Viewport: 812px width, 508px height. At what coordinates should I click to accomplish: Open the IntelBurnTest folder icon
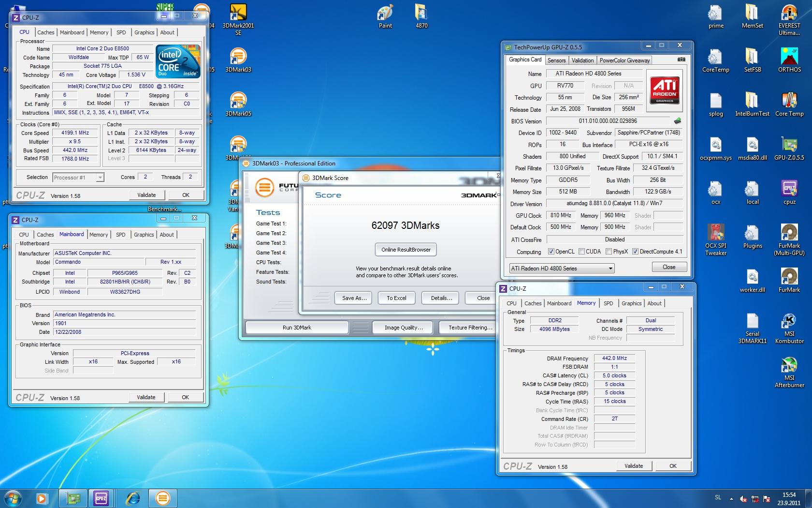752,105
